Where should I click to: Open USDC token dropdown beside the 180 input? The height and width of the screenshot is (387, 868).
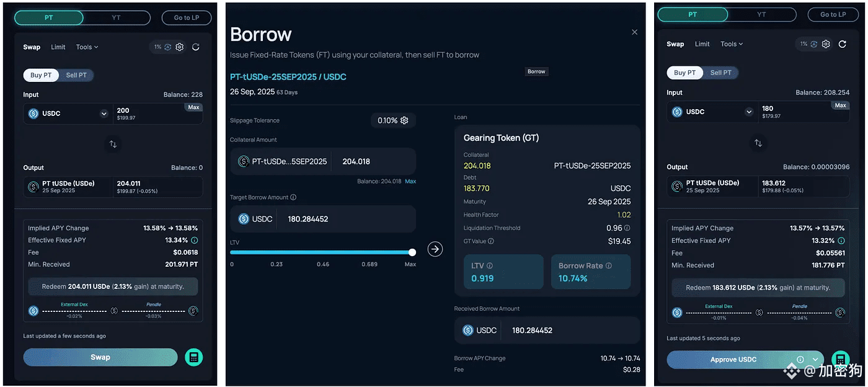coord(749,112)
